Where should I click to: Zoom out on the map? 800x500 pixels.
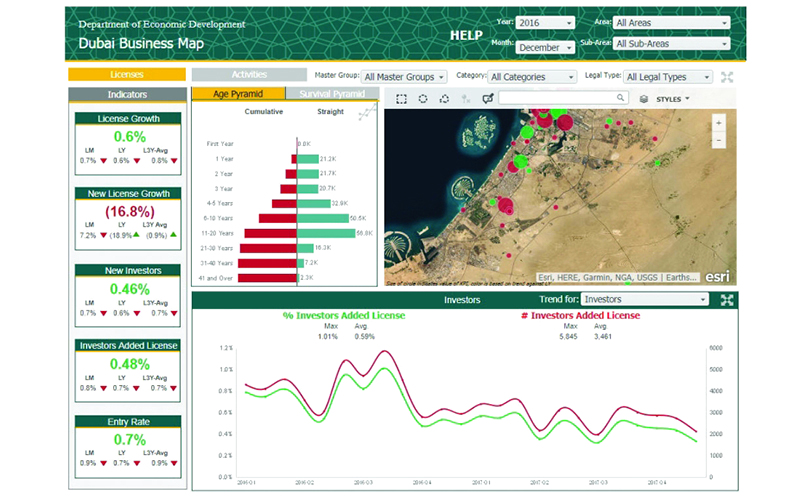(718, 140)
